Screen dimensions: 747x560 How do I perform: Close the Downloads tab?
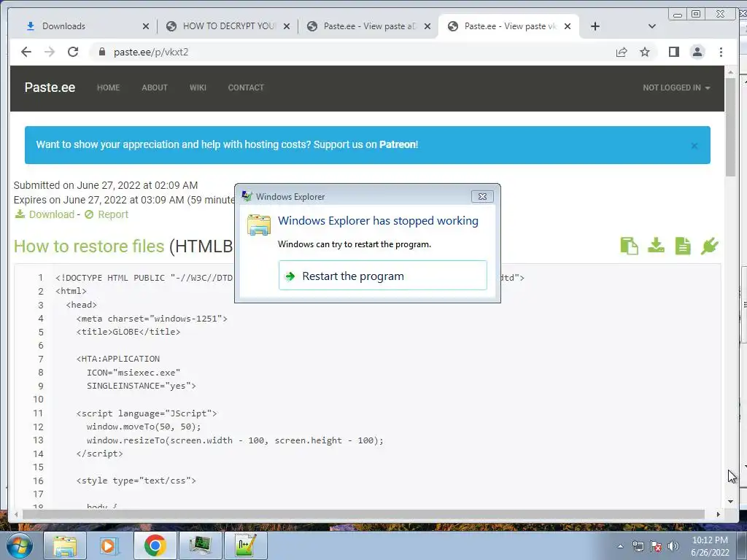point(146,26)
